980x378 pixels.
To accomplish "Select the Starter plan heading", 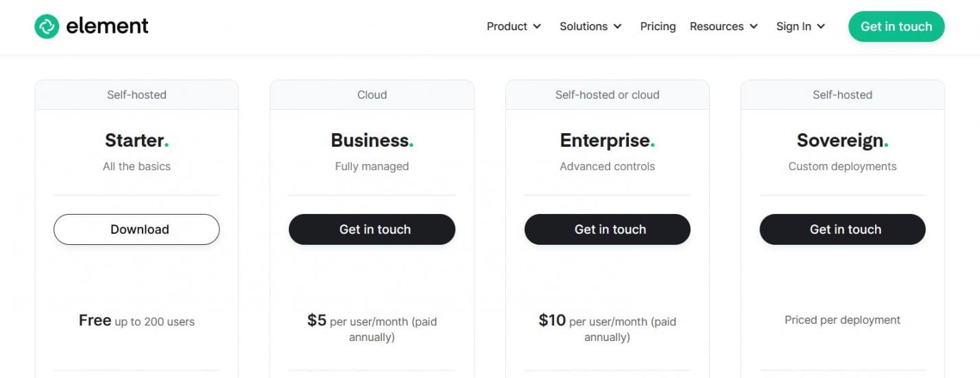I will point(136,141).
